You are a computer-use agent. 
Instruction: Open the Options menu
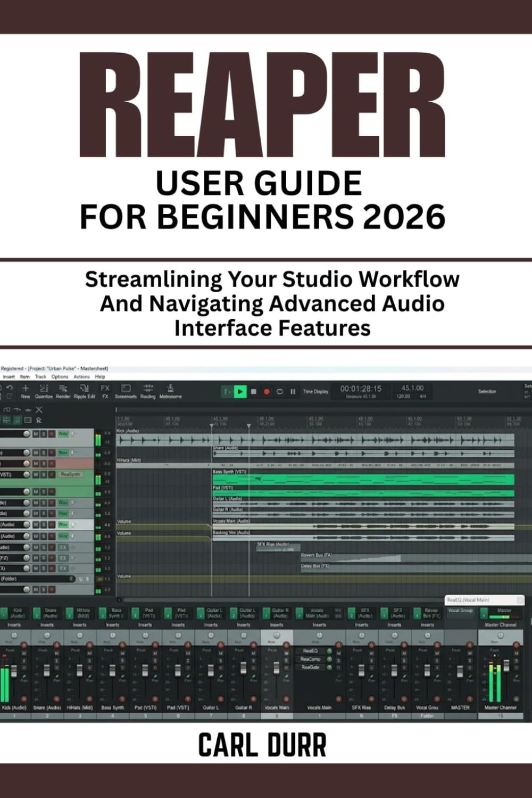coord(60,376)
